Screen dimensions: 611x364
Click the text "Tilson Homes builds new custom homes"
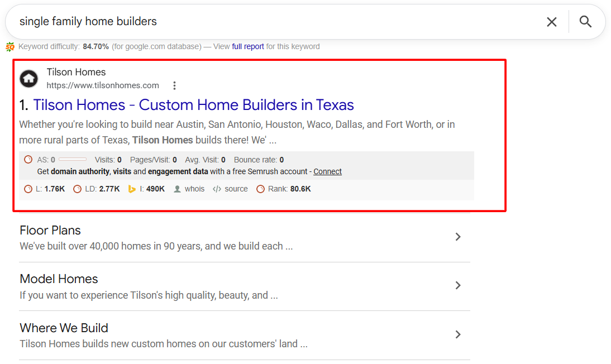163,344
